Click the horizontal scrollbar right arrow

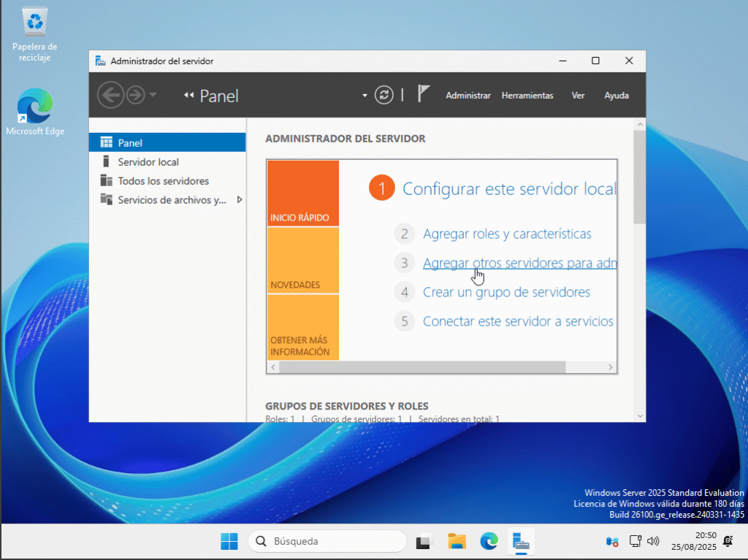pyautogui.click(x=610, y=367)
